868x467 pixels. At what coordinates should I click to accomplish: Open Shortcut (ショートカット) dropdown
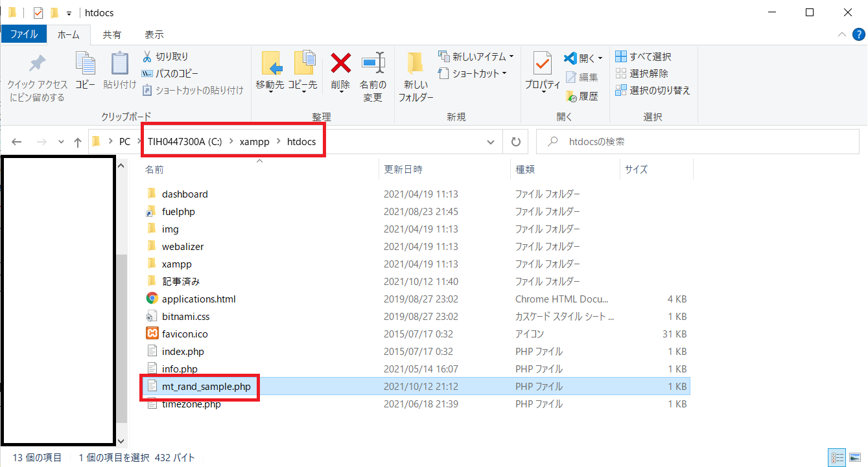click(472, 74)
